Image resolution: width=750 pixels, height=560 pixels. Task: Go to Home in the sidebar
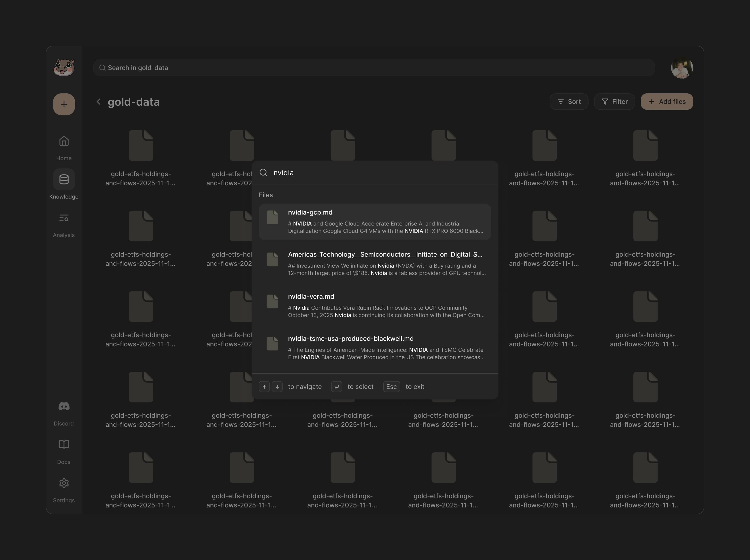coord(64,148)
